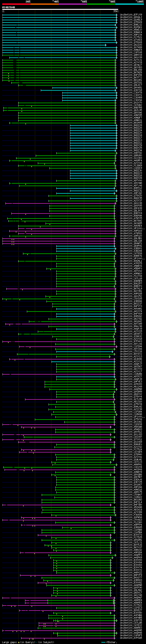Select the white query sequence bar
The width and height of the screenshot is (146, 644).
60,9
